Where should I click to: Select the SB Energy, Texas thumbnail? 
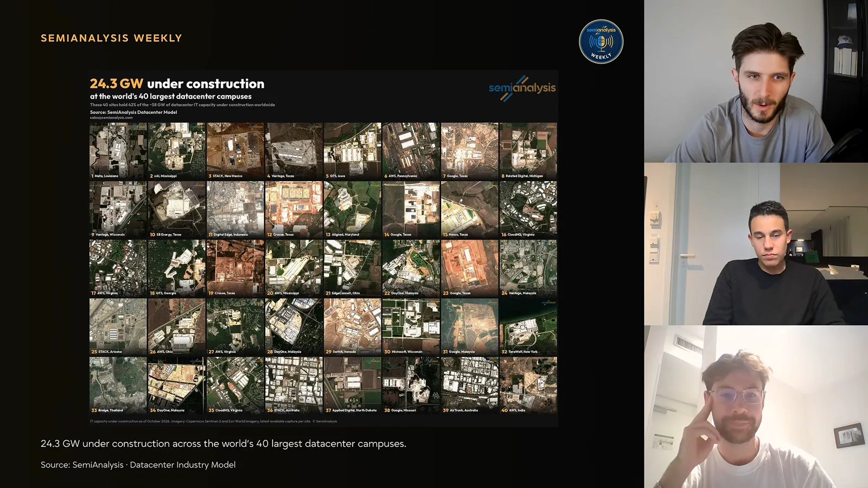(177, 209)
